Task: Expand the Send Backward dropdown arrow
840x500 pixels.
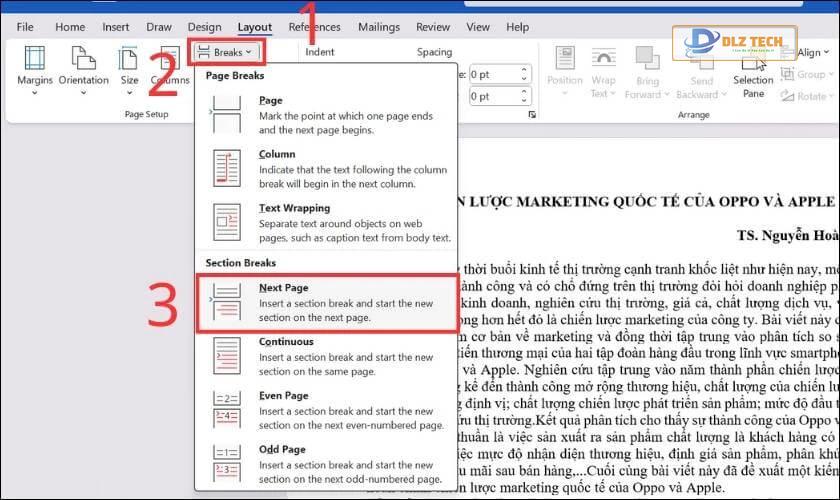Action: [724, 94]
